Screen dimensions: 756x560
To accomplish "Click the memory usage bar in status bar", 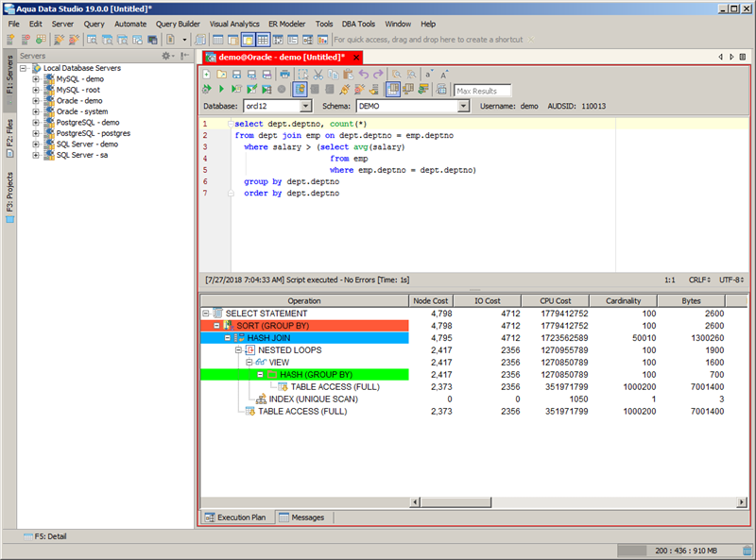I will point(679,551).
